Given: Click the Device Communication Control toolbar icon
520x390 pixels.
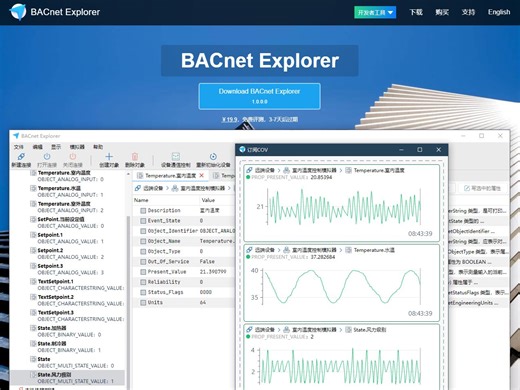Looking at the screenshot, I should (x=176, y=156).
